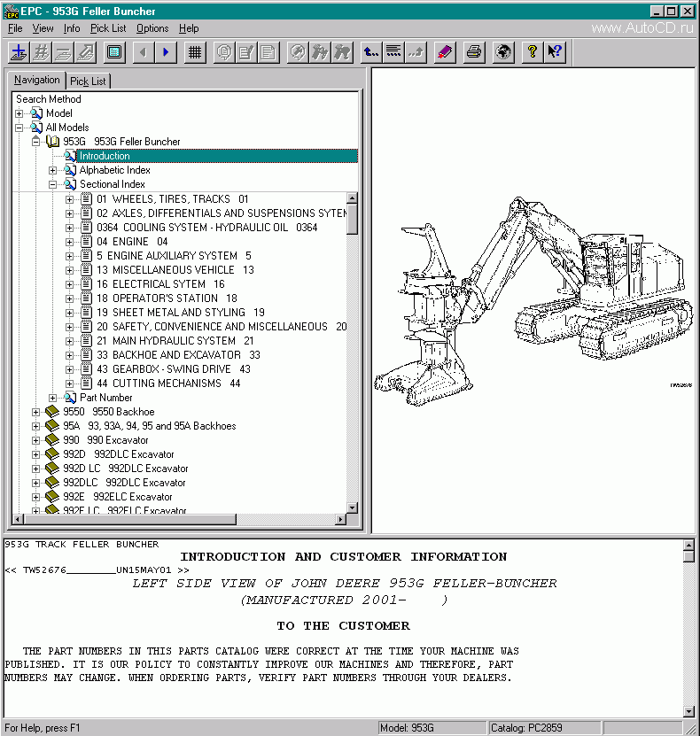Switch to the Navigation tab
This screenshot has height=736, width=700.
[36, 80]
